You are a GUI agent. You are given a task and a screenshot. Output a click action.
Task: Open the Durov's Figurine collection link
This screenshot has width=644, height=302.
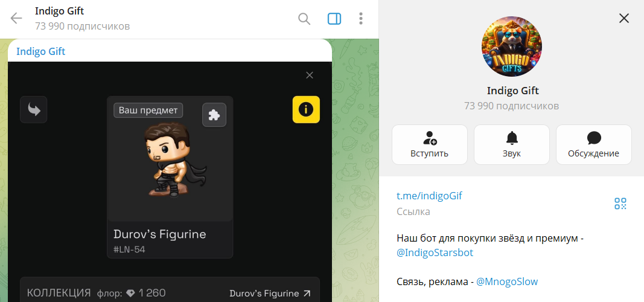270,294
